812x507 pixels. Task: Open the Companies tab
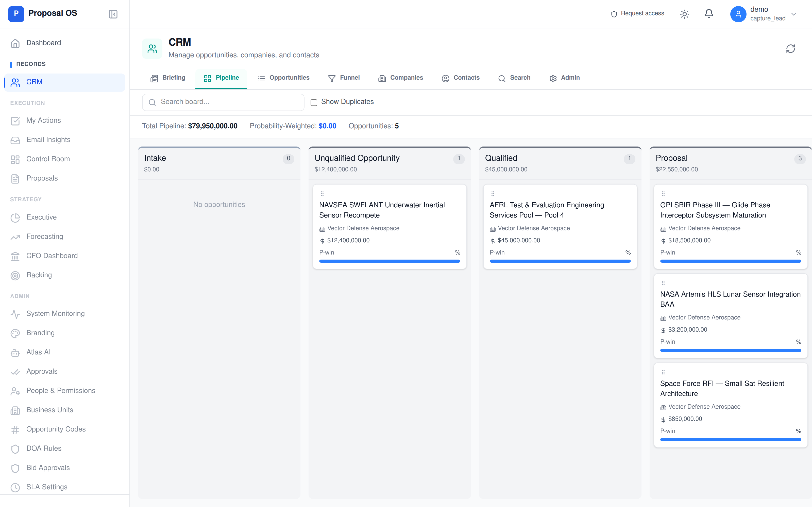tap(406, 78)
